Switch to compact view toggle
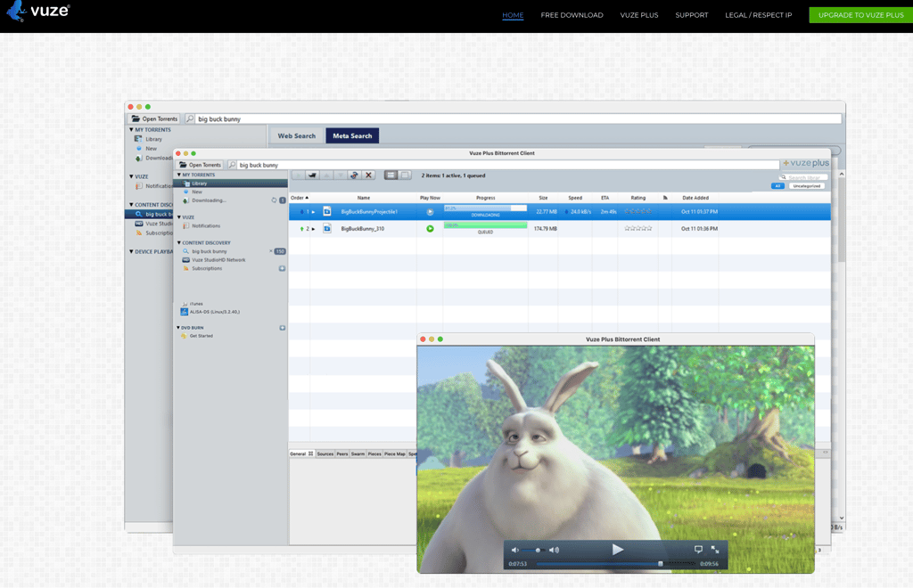Viewport: 913px width, 588px height. pyautogui.click(x=406, y=175)
